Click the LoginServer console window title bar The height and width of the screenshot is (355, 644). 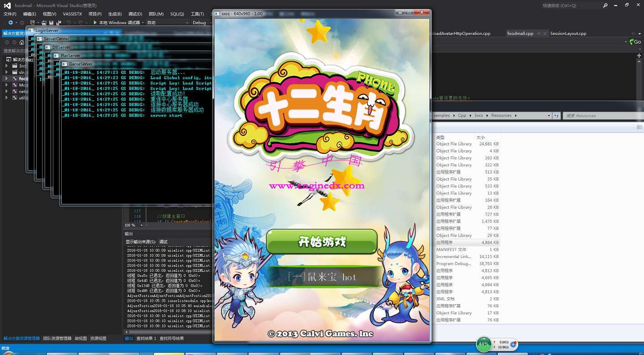[119, 30]
